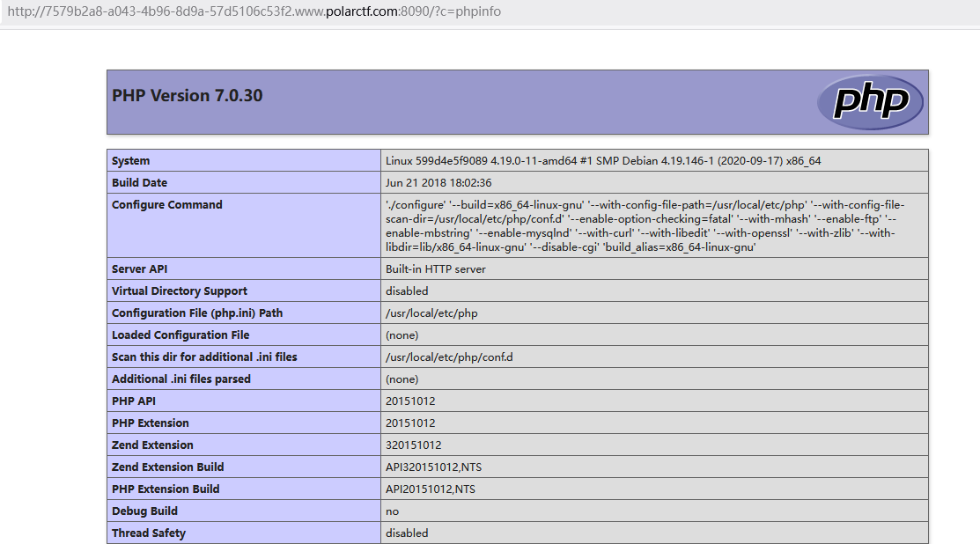The image size is (980, 544).
Task: Click the Server API label
Action: pyautogui.click(x=139, y=268)
